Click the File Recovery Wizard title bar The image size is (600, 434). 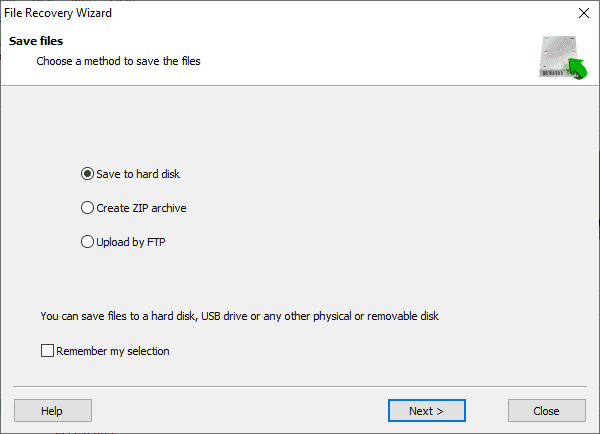click(x=250, y=14)
